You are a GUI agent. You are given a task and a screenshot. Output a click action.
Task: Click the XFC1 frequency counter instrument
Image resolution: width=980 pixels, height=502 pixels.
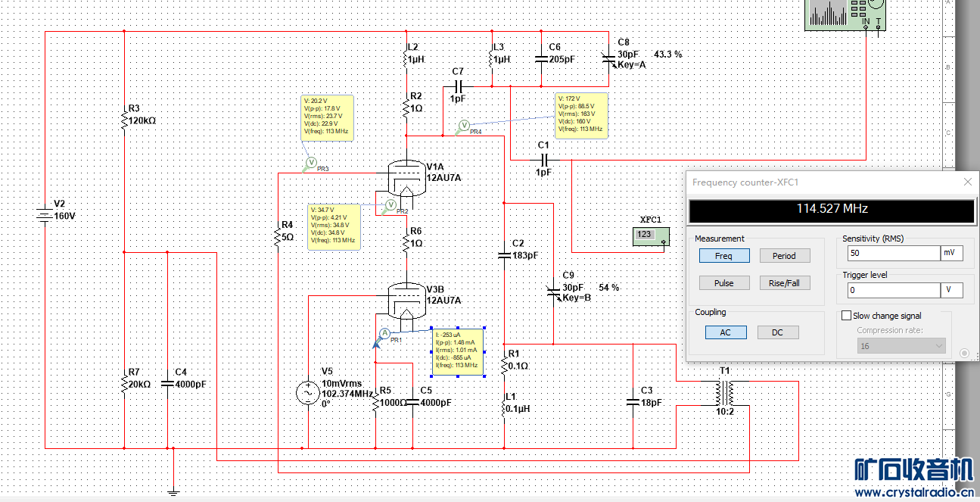[652, 236]
